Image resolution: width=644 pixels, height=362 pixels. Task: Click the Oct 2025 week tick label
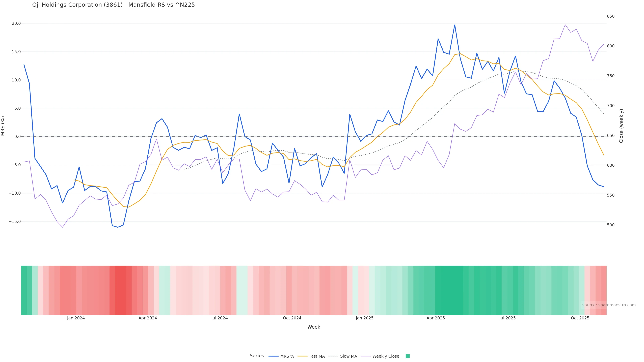[580, 318]
